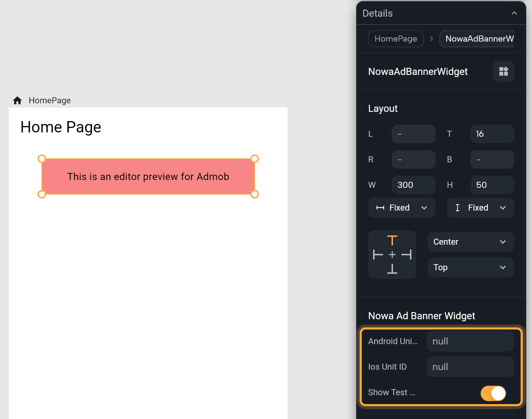532x419 pixels.
Task: Click the Android Unit ID field
Action: (x=470, y=341)
